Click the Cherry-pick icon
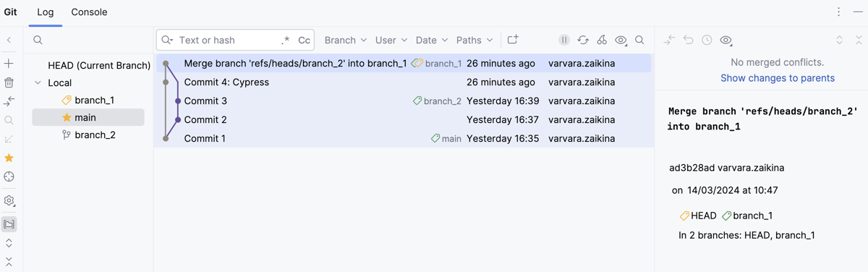This screenshot has height=272, width=868. 602,41
